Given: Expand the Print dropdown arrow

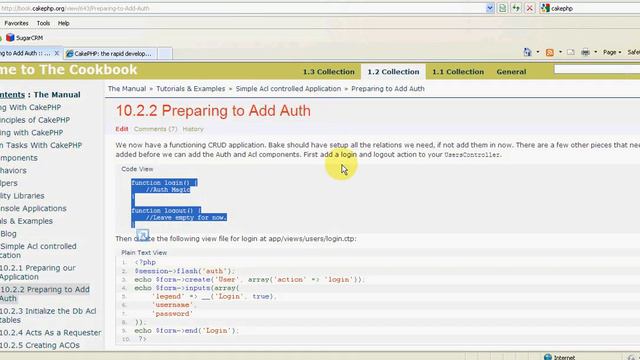Looking at the screenshot, I should click(x=596, y=52).
